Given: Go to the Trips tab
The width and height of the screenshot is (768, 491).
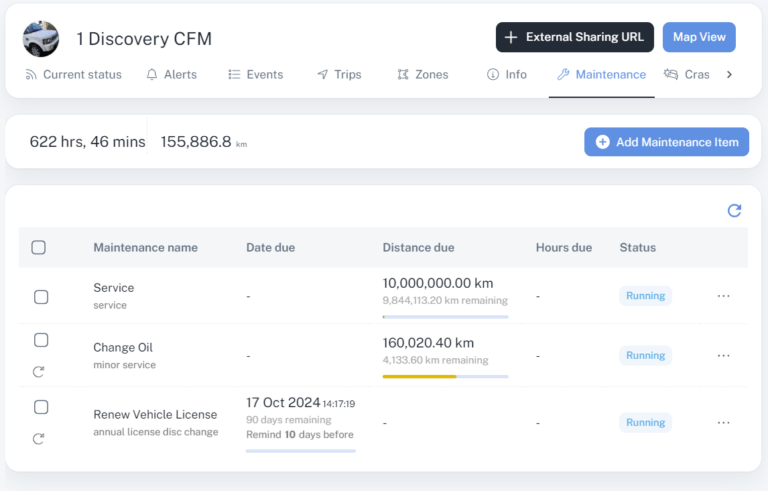Looking at the screenshot, I should [x=339, y=75].
